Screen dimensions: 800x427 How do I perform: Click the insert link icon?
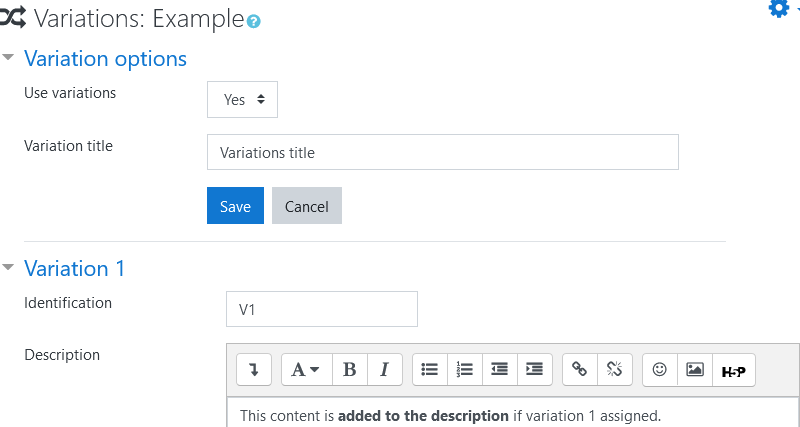tap(579, 369)
